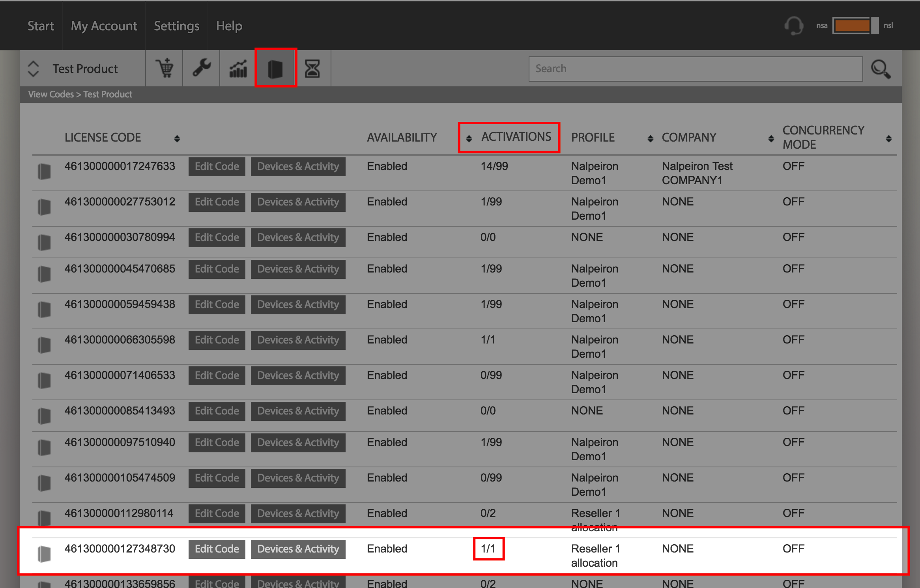Sort the Profile column using arrows

651,138
